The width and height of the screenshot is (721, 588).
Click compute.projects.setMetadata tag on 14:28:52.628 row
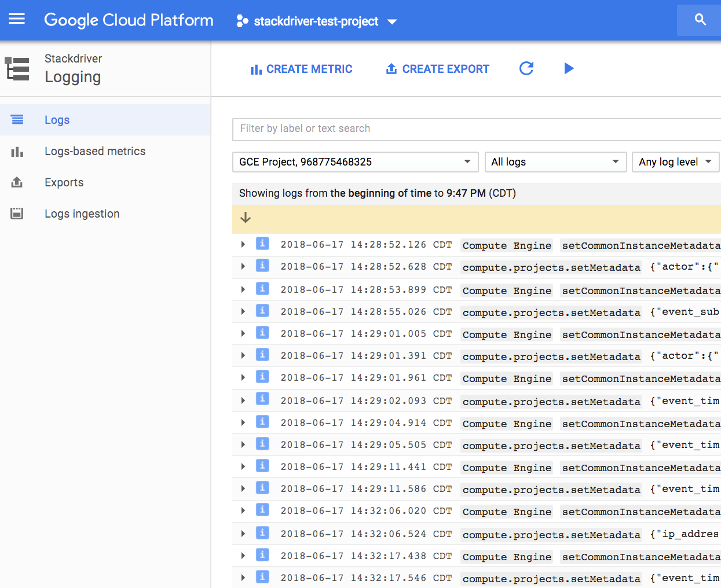pos(551,267)
